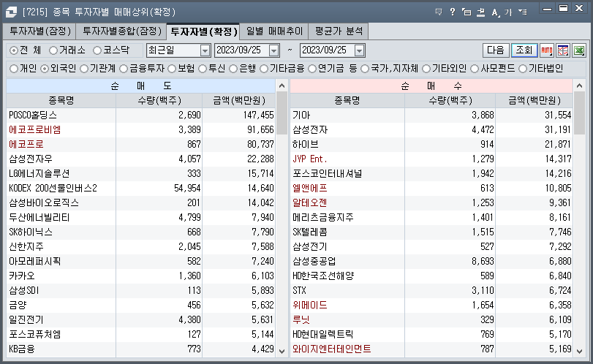Click the pin window icon in title bar
593x364 pixels.
(x=480, y=12)
